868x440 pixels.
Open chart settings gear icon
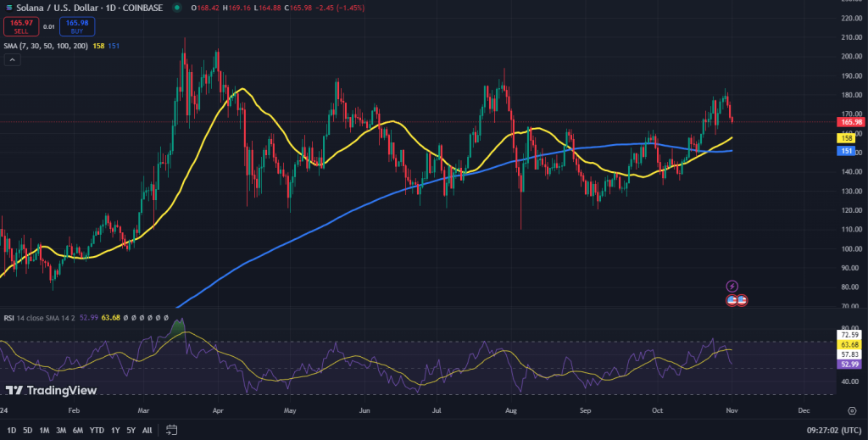click(x=852, y=410)
